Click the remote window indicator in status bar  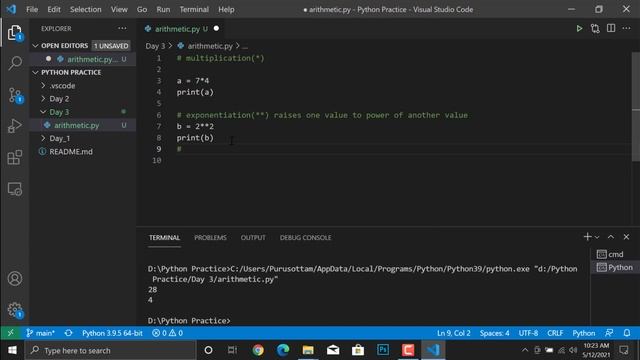tap(11, 333)
